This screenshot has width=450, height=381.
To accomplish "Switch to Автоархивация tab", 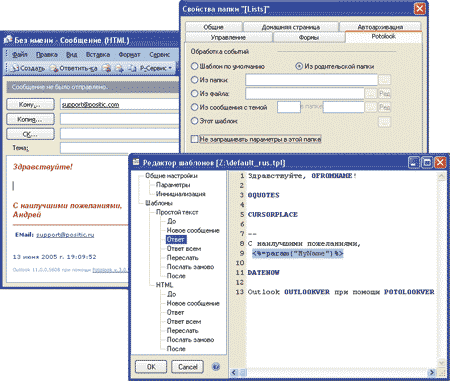I will 380,27.
